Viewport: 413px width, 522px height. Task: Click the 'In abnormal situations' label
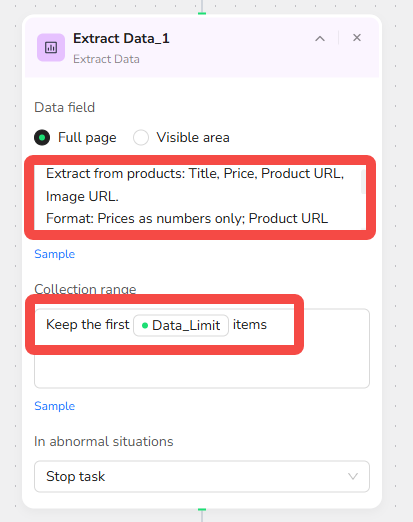tap(104, 441)
